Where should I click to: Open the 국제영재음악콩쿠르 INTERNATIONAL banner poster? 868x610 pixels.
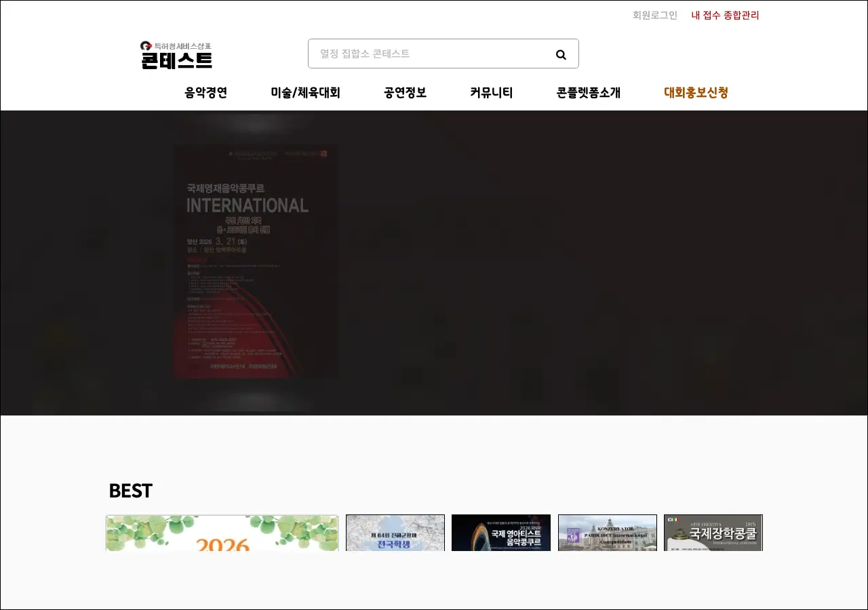[256, 261]
